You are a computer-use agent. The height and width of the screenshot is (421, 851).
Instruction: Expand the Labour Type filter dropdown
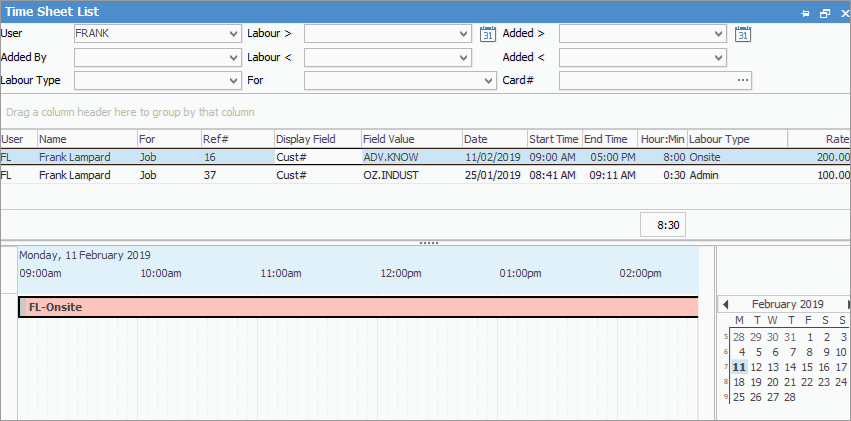click(x=234, y=80)
